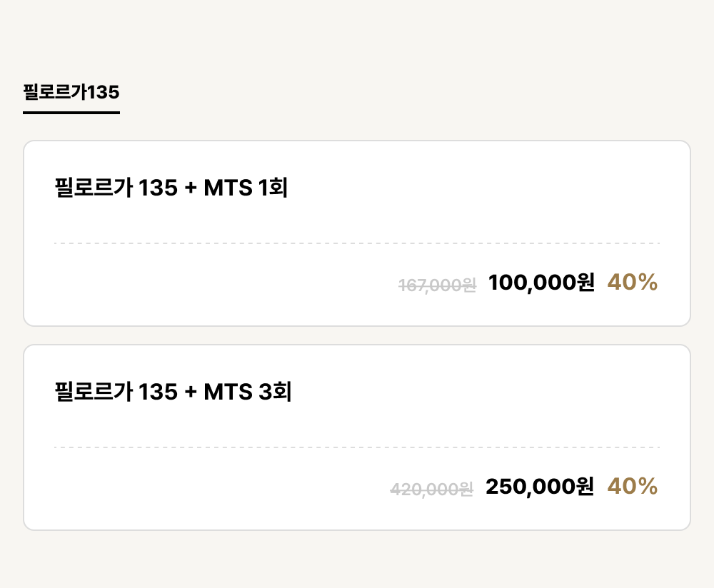Click the 필로르가 135 + MTS 3회 title
Image resolution: width=714 pixels, height=588 pixels.
click(173, 391)
